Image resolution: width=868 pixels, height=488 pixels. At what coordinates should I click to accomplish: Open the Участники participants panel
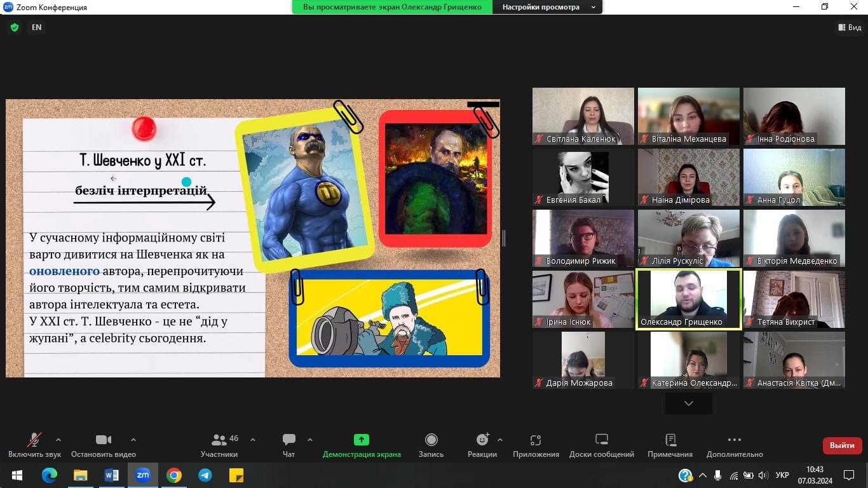[219, 445]
